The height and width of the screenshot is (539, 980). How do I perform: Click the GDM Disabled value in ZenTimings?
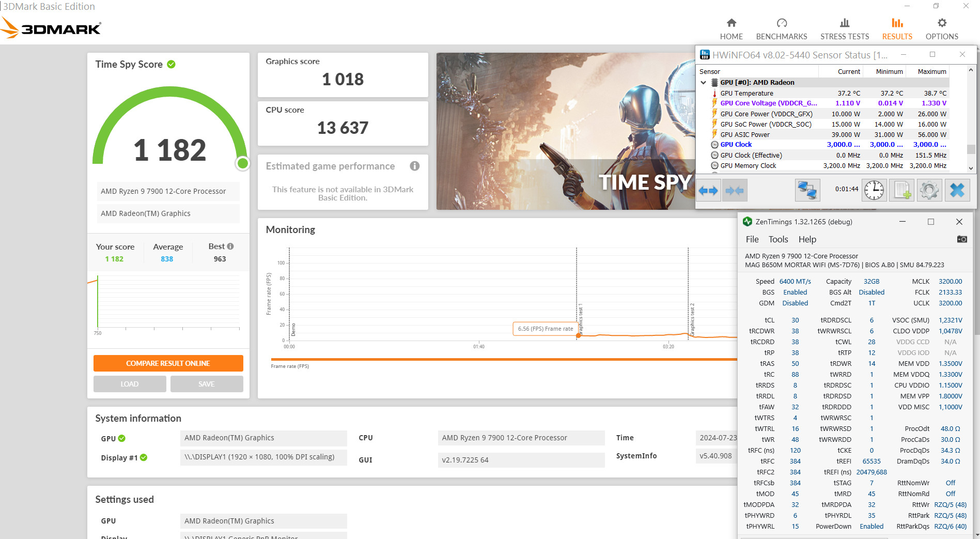(x=795, y=303)
